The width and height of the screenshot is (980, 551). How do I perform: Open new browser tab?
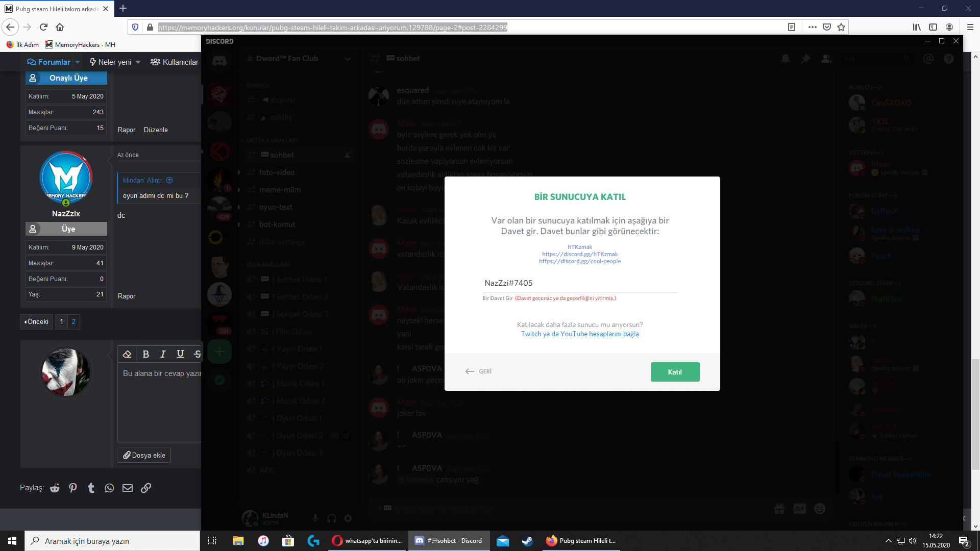(123, 8)
